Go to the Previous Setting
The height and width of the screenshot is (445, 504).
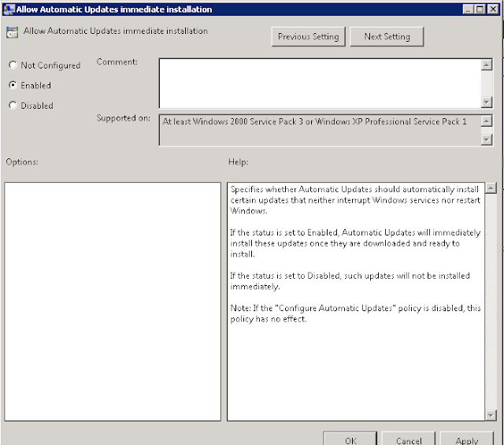tap(308, 37)
